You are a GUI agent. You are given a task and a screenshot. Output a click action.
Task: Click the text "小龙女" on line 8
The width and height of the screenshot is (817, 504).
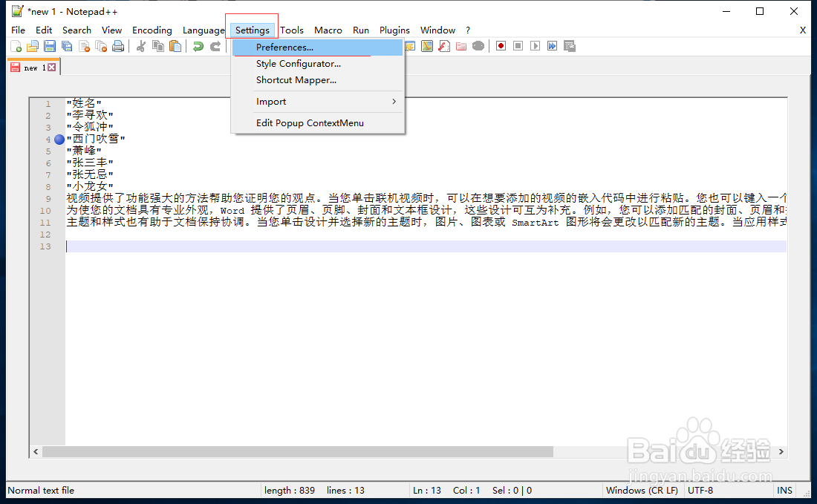point(90,186)
